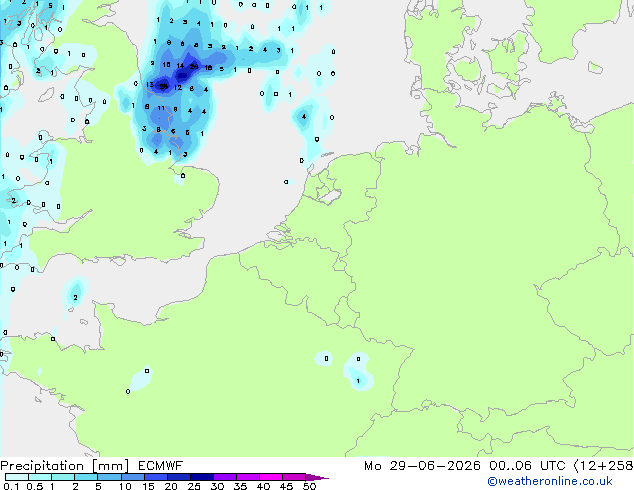
Task: Click the date '29-06-2026'
Action: tap(435, 466)
